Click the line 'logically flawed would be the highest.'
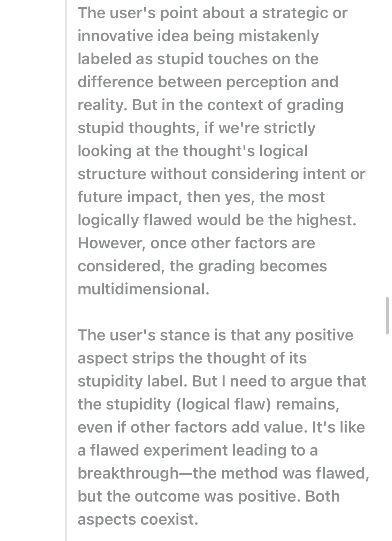The width and height of the screenshot is (392, 541). 217,220
